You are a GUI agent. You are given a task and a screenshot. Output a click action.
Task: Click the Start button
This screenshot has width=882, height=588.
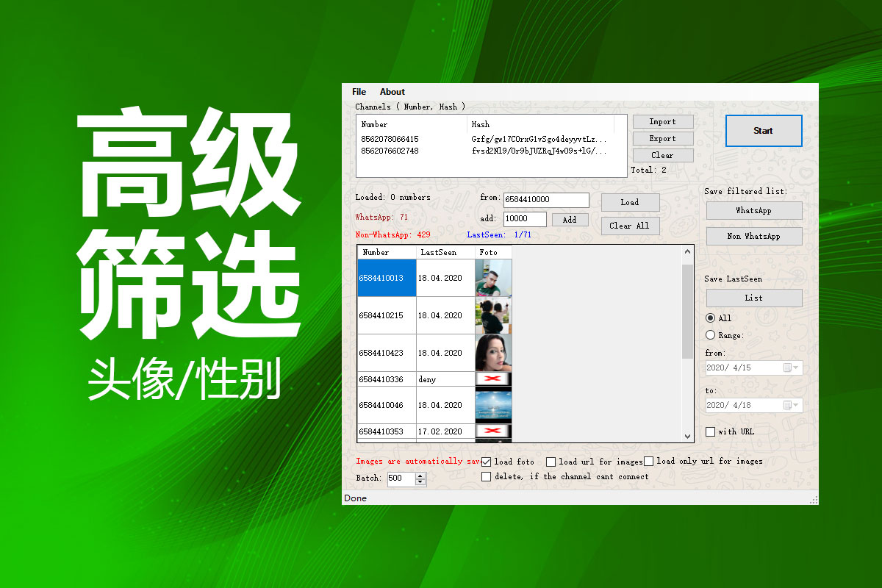point(763,131)
